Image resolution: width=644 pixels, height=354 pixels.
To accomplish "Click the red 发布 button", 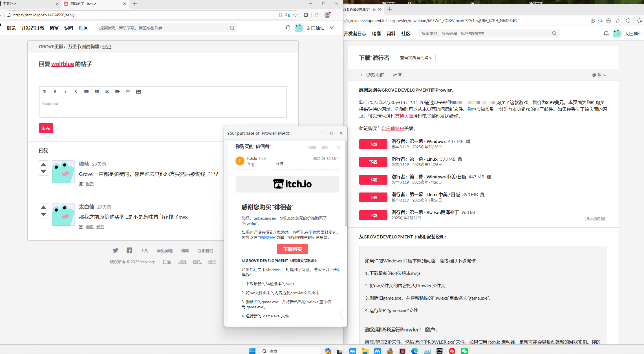I will pyautogui.click(x=46, y=128).
